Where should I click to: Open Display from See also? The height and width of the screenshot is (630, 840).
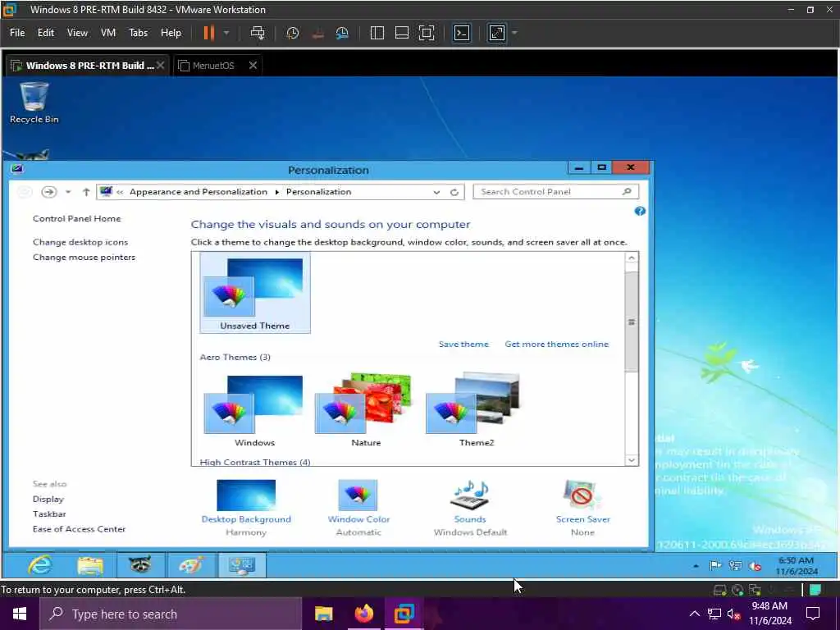click(48, 499)
